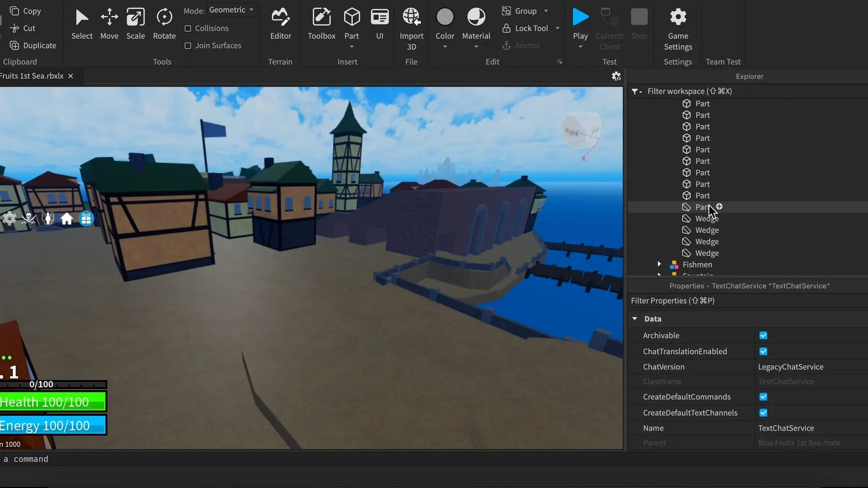Viewport: 868px width, 488px height.
Task: Close the Blox Fruits 1st Sea tab
Action: (70, 76)
